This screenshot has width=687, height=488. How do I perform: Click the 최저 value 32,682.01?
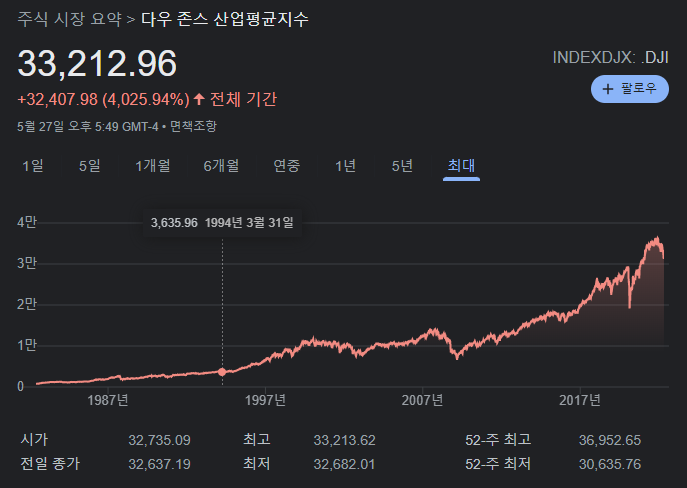344,464
